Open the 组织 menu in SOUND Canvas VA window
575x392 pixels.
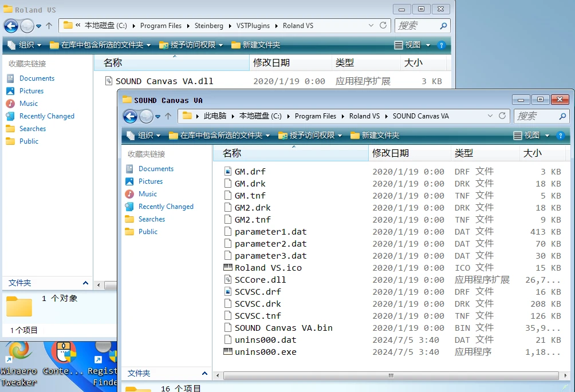pos(143,136)
